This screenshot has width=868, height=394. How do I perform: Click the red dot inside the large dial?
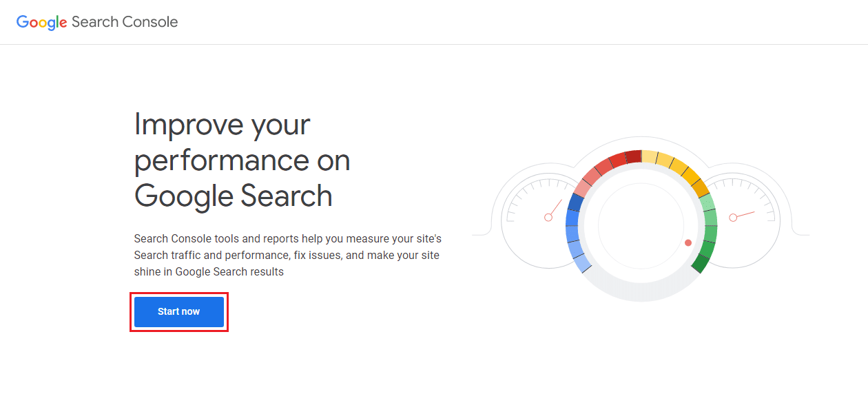coord(688,242)
